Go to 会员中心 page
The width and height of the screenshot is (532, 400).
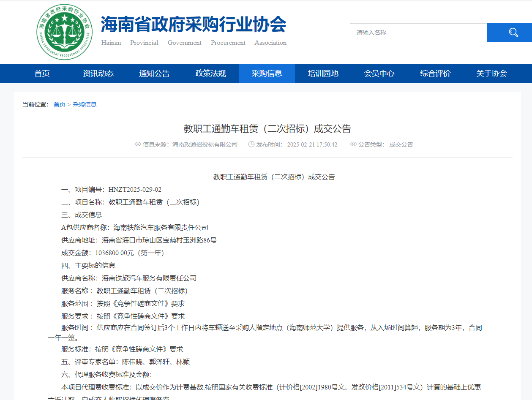(379, 73)
